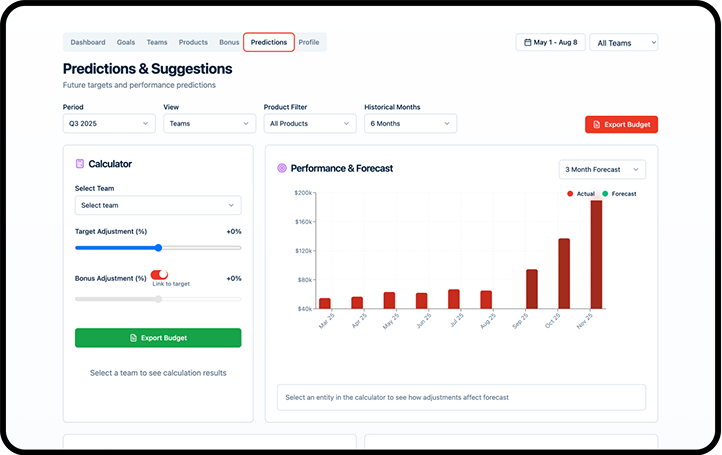Open the Product Filter dropdown
The height and width of the screenshot is (455, 722).
(x=309, y=124)
